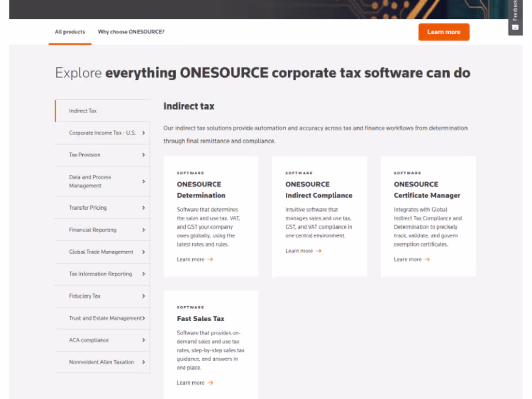Image resolution: width=532 pixels, height=399 pixels.
Task: Expand Corporate Income Tax - U.S. chevron
Action: [x=144, y=133]
